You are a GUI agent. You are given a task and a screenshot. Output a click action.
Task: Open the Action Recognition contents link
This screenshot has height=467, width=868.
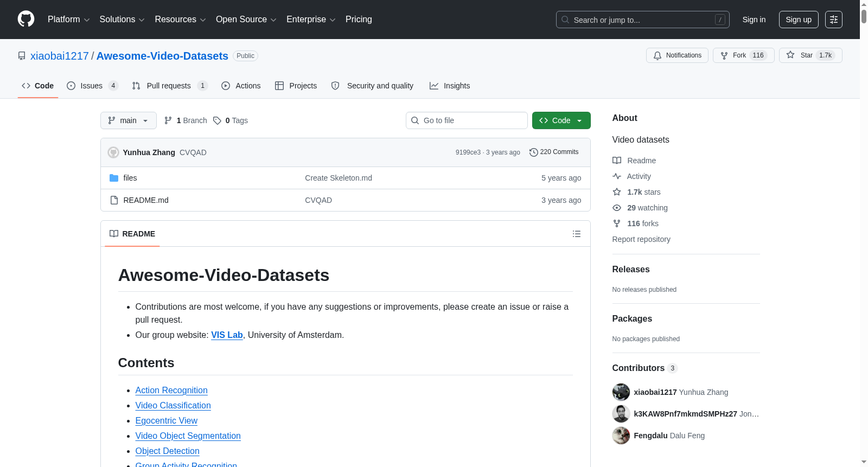171,391
